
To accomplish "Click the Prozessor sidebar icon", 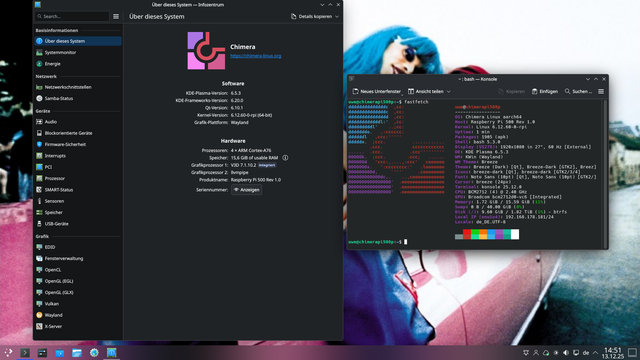I will [x=39, y=178].
